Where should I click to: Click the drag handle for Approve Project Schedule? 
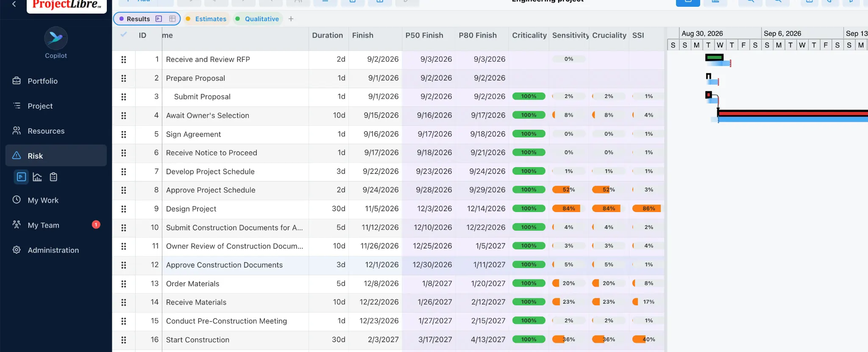tap(124, 190)
